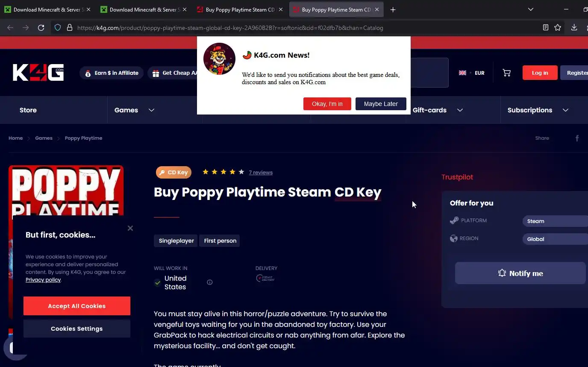Screen dimensions: 588x367
Task: Select the First person tag
Action: click(x=220, y=241)
